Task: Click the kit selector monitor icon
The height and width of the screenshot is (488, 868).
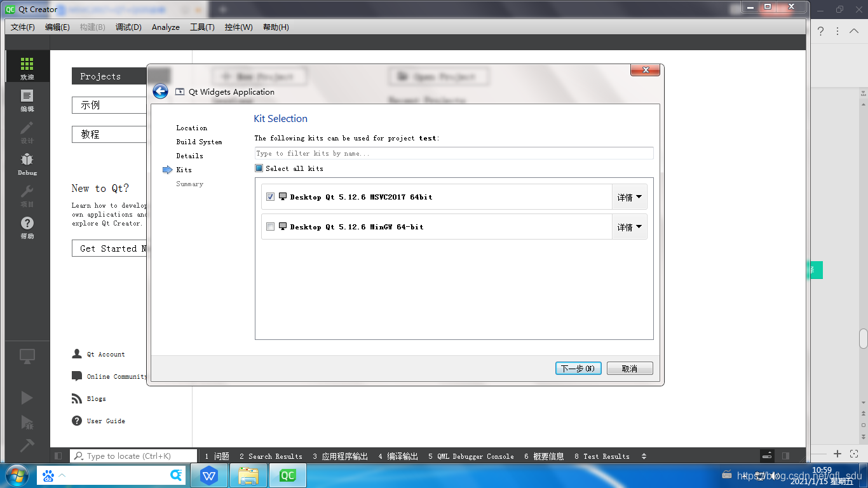Action: pos(27,356)
